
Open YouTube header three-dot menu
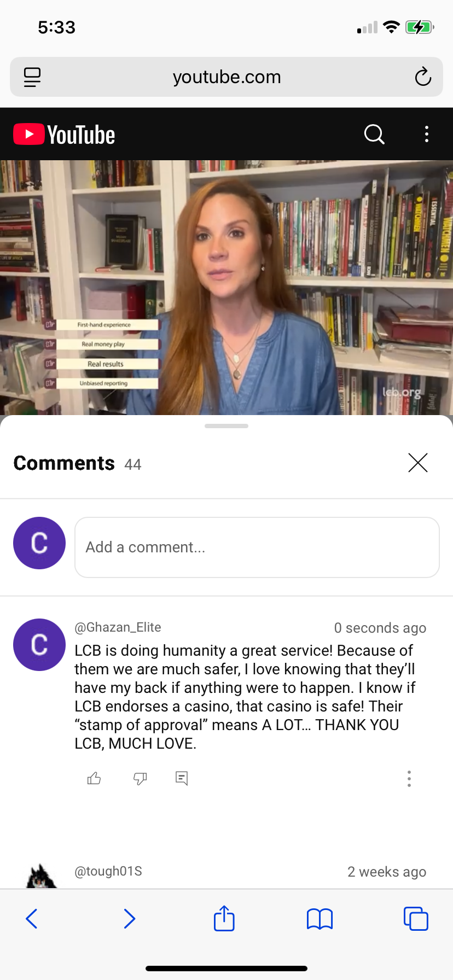(x=427, y=134)
